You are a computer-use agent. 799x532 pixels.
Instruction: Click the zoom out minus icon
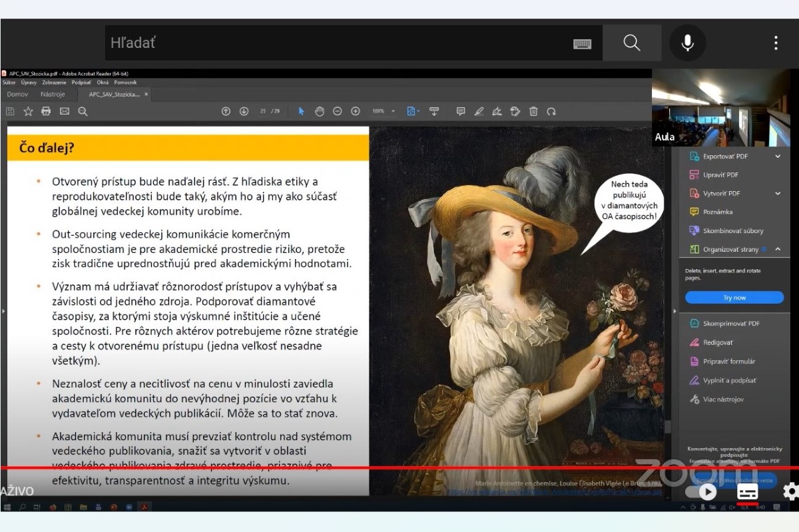[338, 111]
